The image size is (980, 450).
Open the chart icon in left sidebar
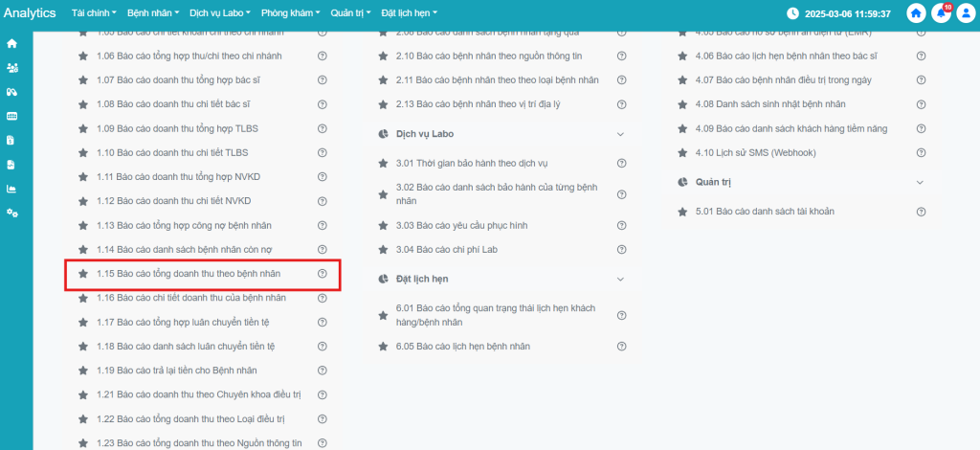(11, 189)
